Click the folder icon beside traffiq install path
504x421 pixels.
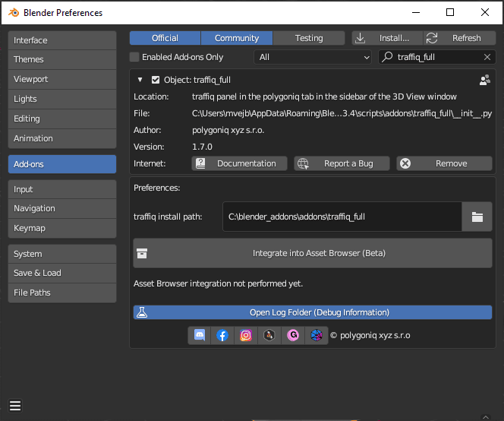point(477,217)
